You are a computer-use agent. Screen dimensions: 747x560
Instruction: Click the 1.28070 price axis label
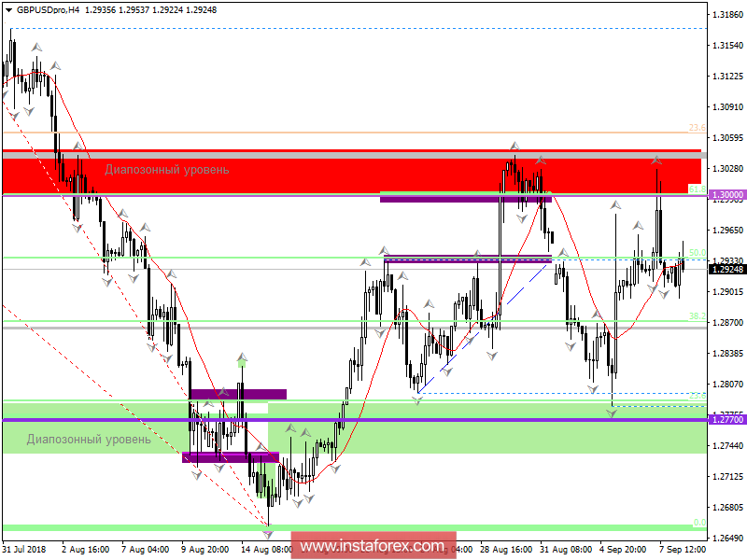click(727, 384)
